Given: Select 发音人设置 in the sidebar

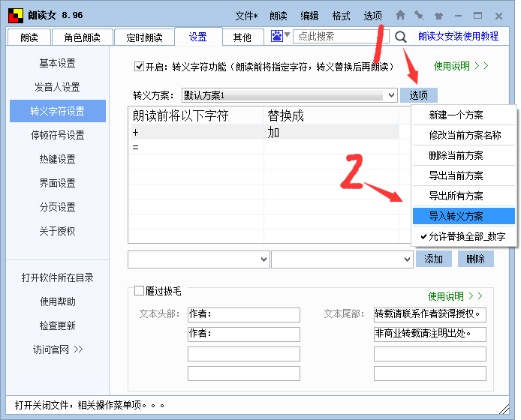Looking at the screenshot, I should [57, 87].
